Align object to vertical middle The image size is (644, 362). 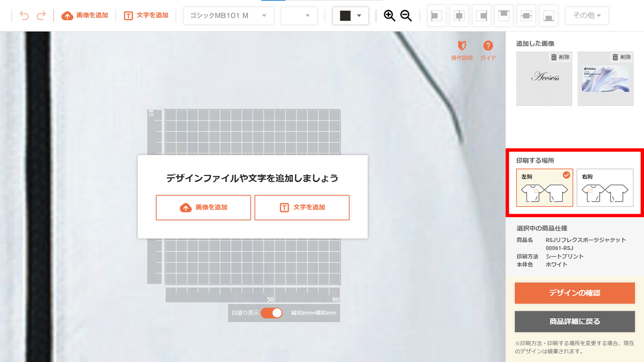[x=526, y=16]
